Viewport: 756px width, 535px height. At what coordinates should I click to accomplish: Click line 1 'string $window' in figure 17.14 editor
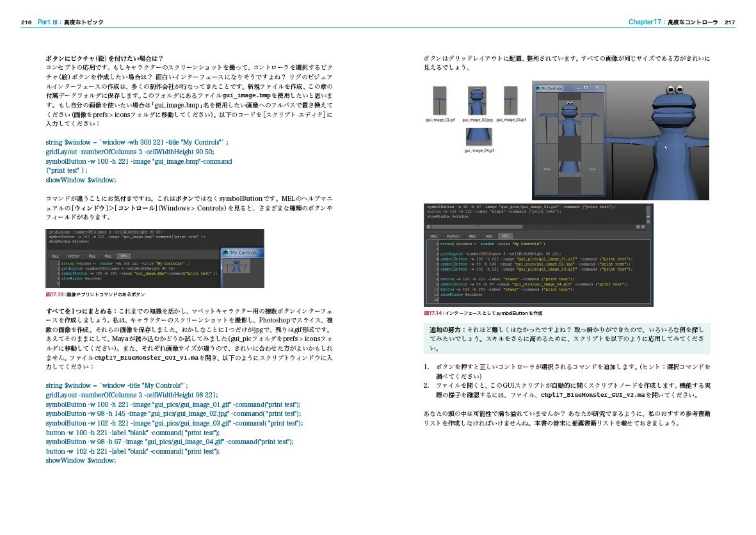[x=493, y=244]
